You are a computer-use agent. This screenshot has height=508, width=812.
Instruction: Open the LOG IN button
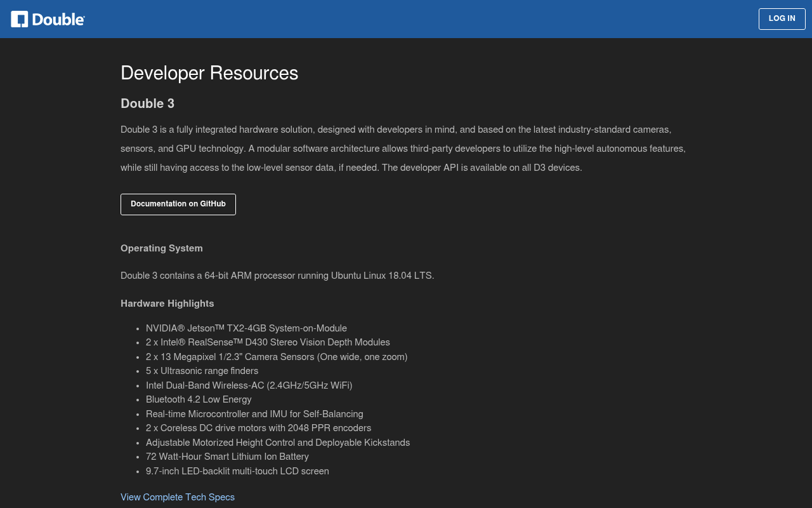tap(782, 19)
